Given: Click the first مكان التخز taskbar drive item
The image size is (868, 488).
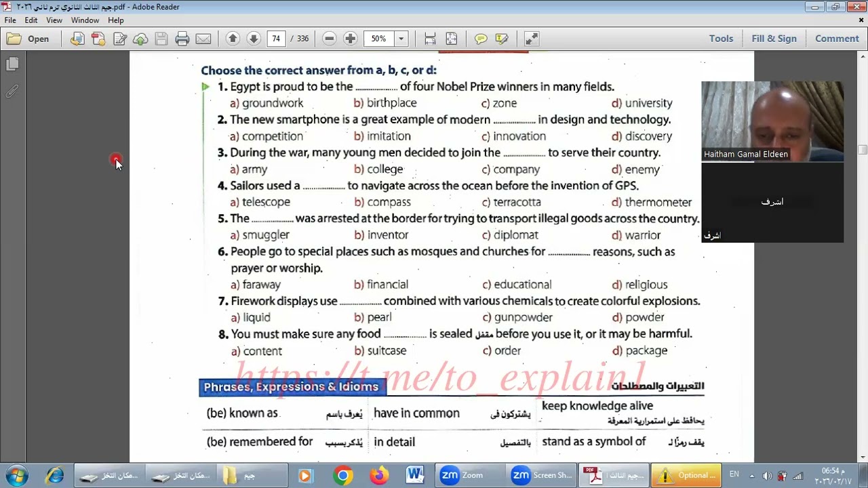Looking at the screenshot, I should pyautogui.click(x=109, y=476).
